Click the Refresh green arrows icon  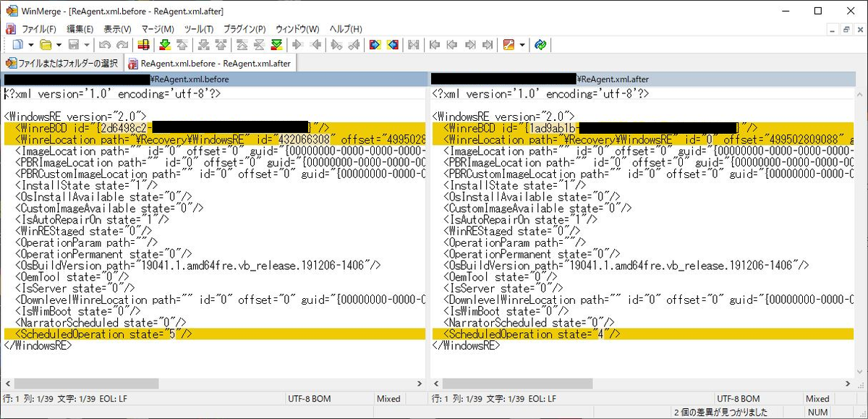pos(540,45)
